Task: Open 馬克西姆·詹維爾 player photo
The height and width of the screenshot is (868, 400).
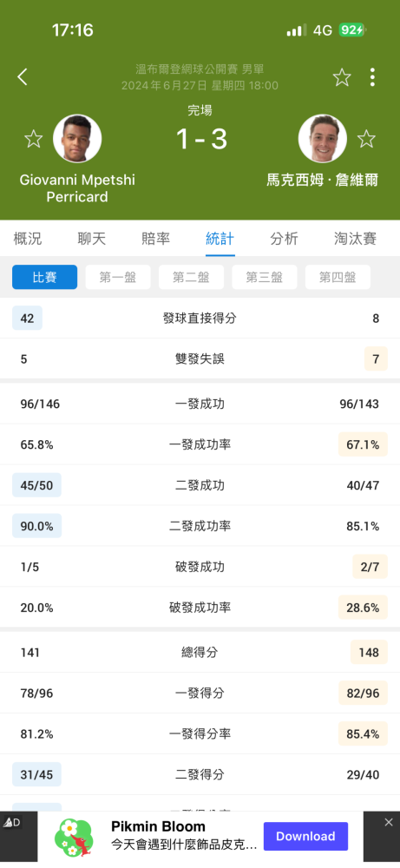Action: coord(323,139)
